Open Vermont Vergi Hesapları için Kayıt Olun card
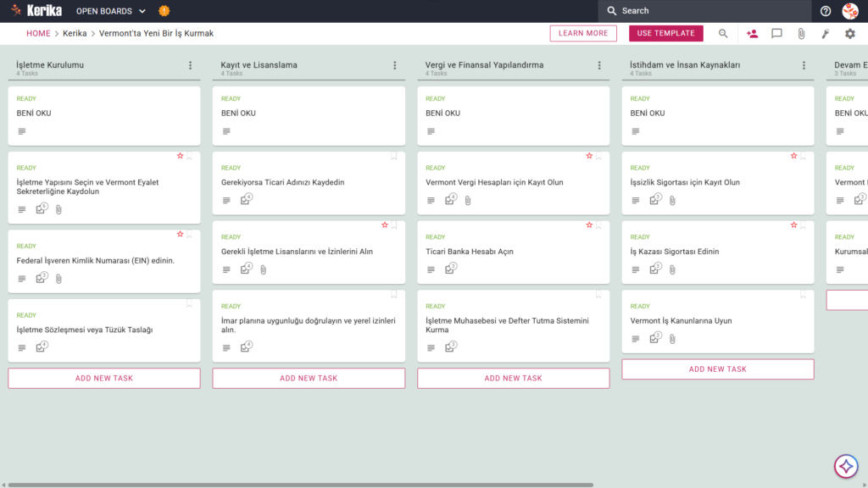The height and width of the screenshot is (488, 868). point(513,183)
